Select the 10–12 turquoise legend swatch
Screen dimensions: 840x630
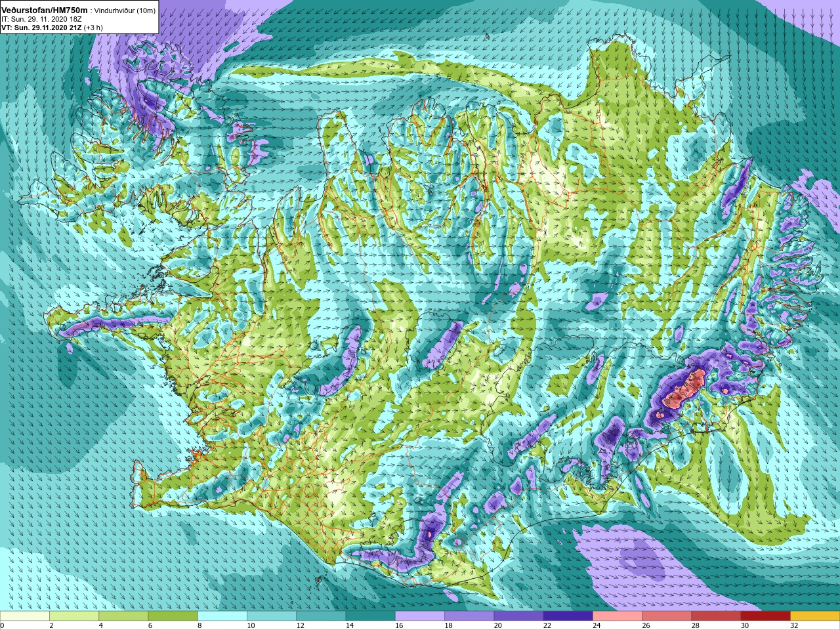pos(272,616)
